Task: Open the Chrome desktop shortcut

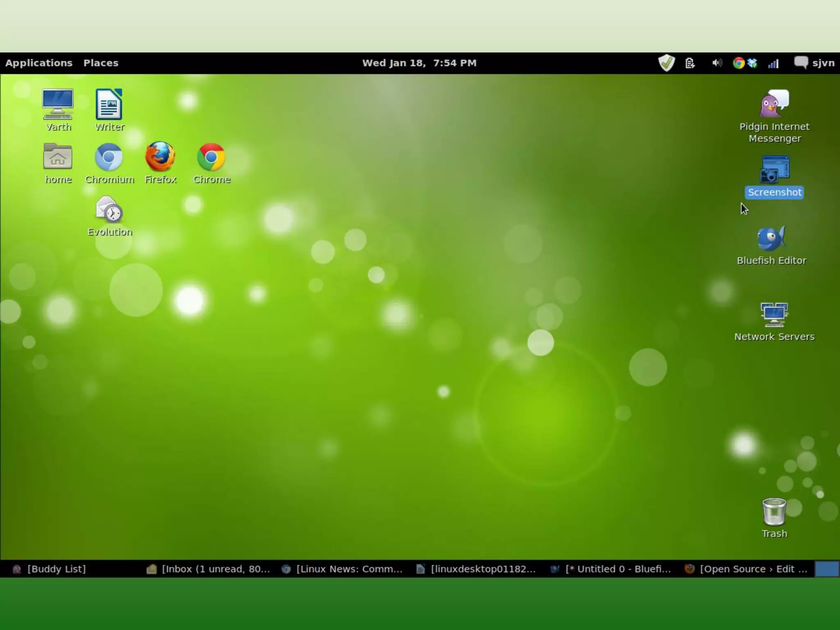Action: [211, 157]
